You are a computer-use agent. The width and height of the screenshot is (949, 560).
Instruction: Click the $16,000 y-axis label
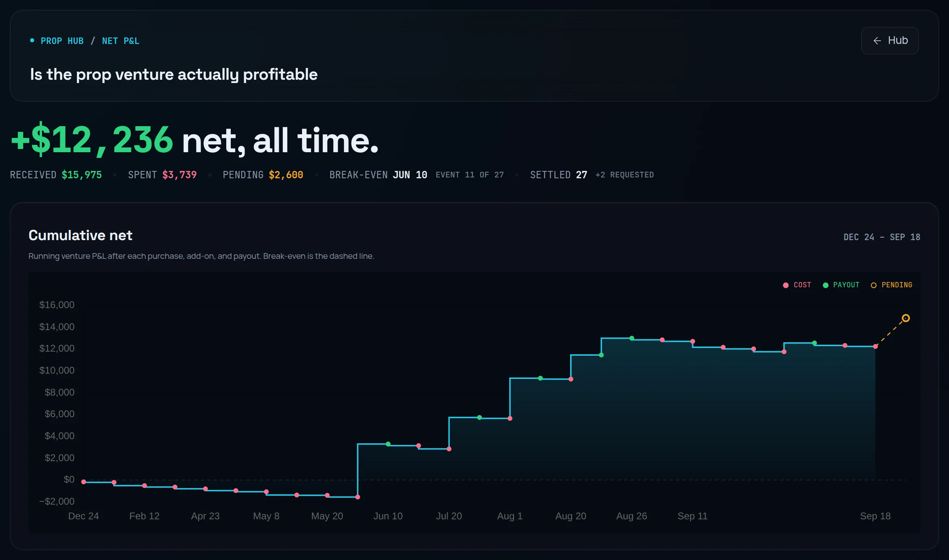pyautogui.click(x=57, y=305)
